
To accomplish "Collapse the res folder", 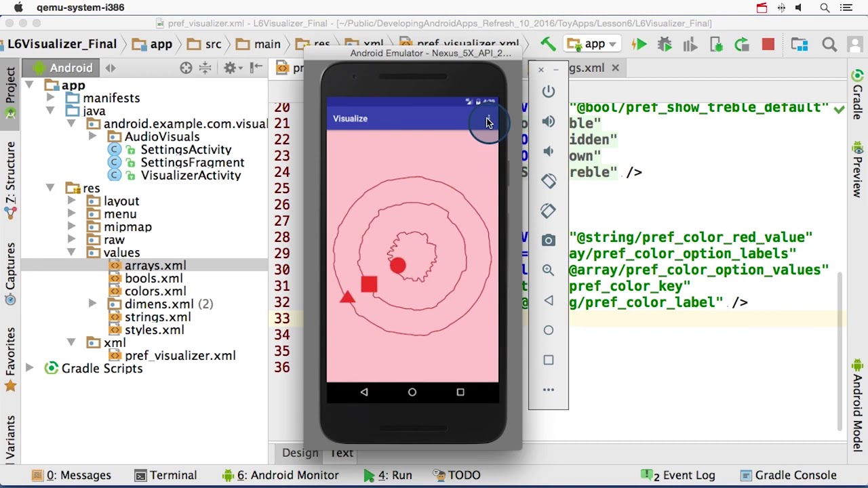I will coord(50,188).
